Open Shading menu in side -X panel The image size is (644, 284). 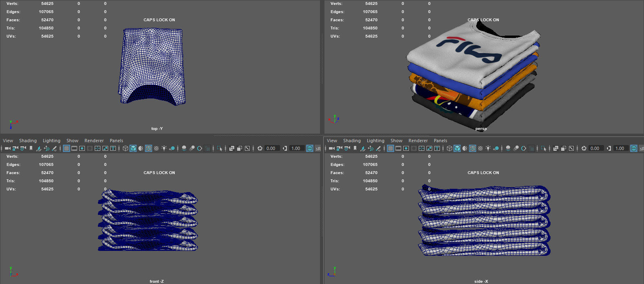(x=352, y=141)
